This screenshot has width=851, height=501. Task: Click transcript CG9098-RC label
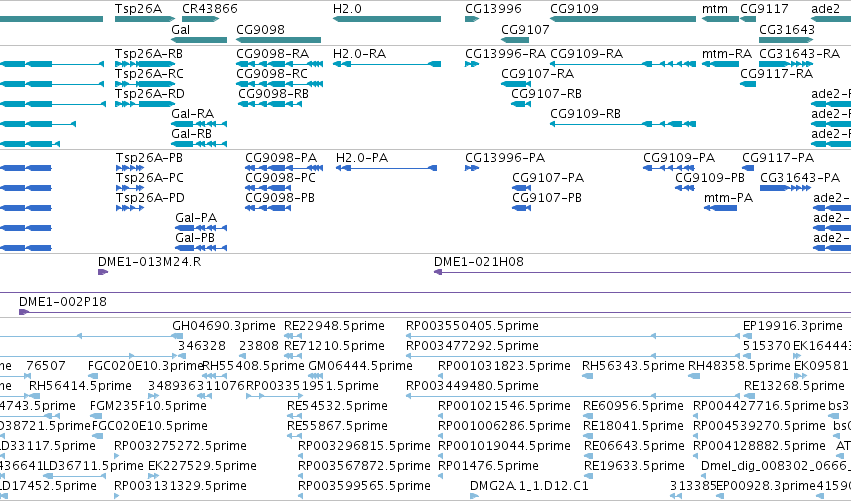coord(272,74)
